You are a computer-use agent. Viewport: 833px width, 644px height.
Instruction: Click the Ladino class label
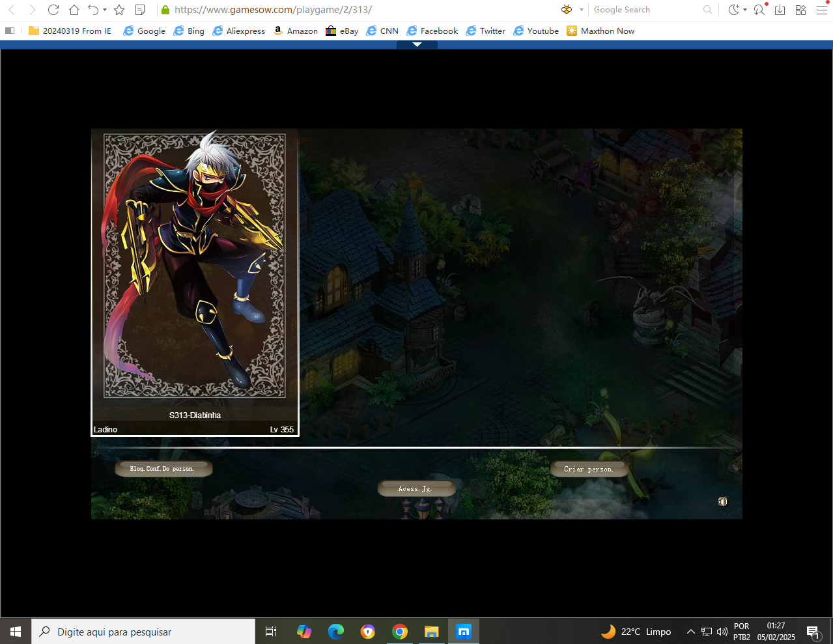coord(106,430)
